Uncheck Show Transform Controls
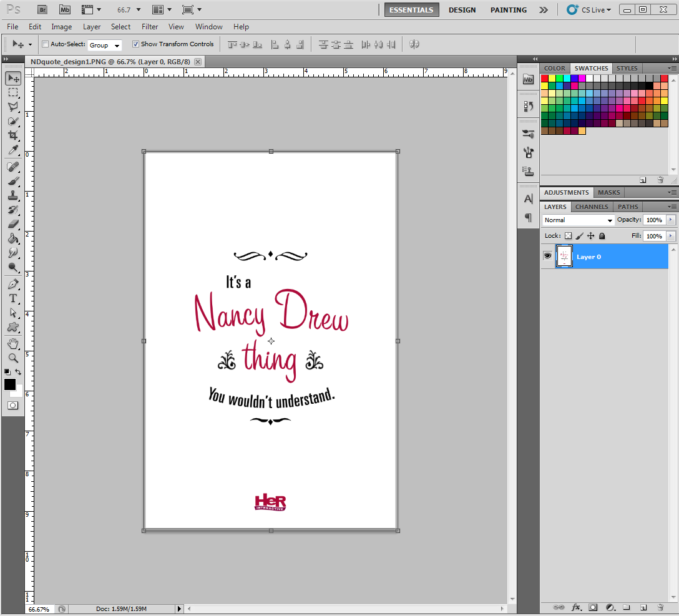This screenshot has width=679, height=616. pyautogui.click(x=135, y=44)
